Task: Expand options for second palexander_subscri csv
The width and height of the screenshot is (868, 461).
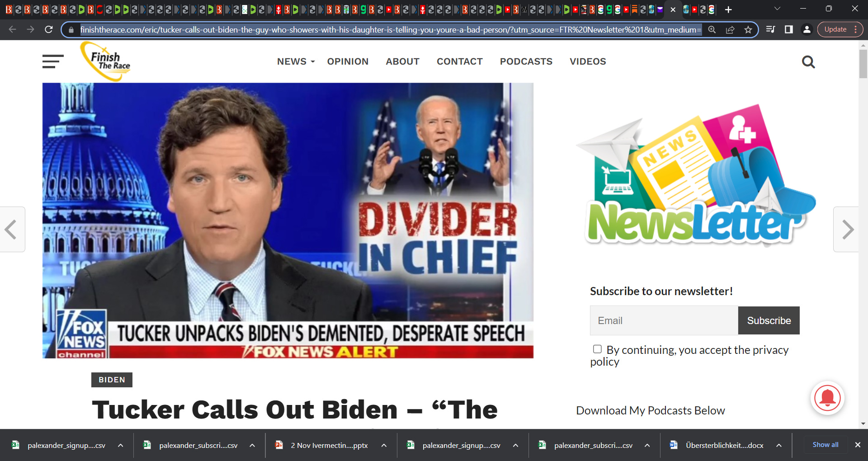Action: [647, 445]
